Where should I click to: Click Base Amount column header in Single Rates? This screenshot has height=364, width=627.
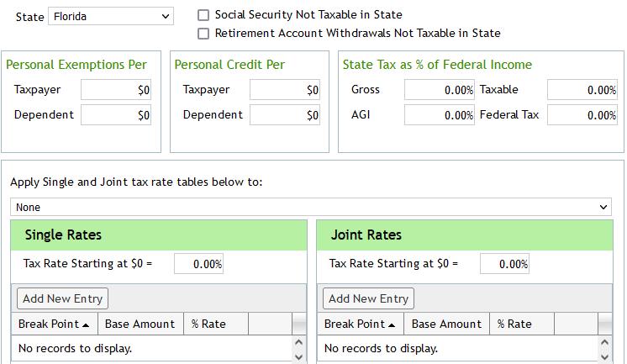[140, 324]
